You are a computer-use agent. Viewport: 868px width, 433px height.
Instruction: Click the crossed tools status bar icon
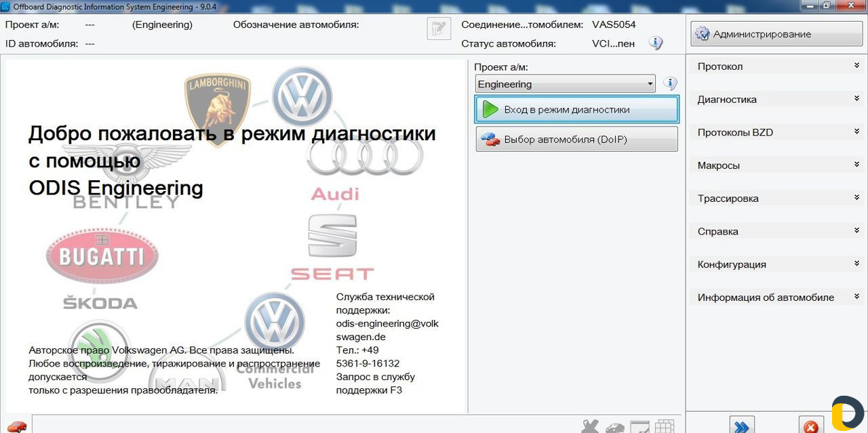point(591,427)
